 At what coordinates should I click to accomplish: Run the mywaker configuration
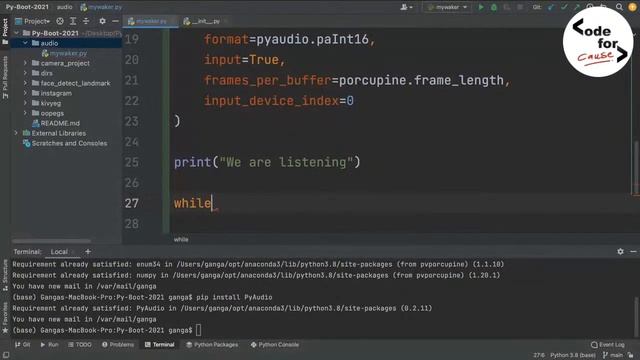pos(481,7)
